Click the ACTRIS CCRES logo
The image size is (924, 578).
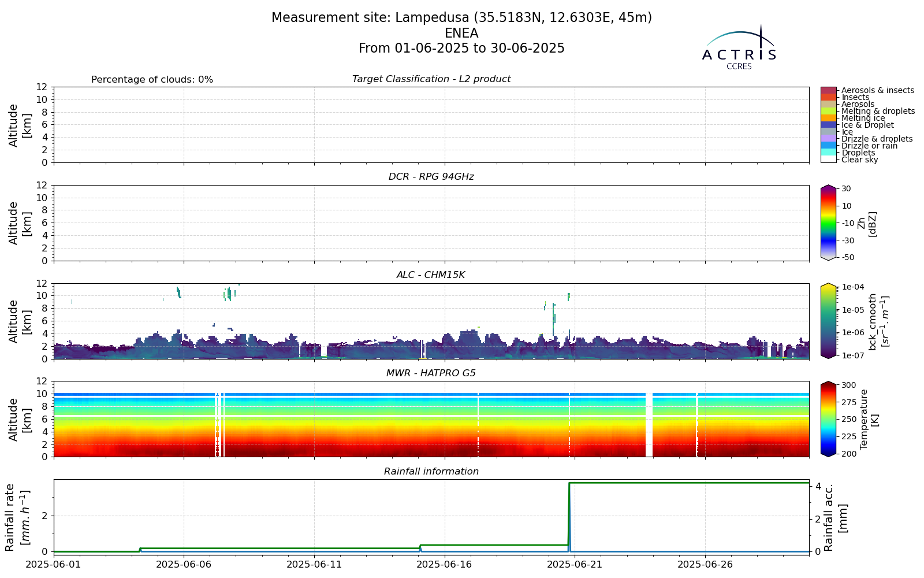point(739,47)
